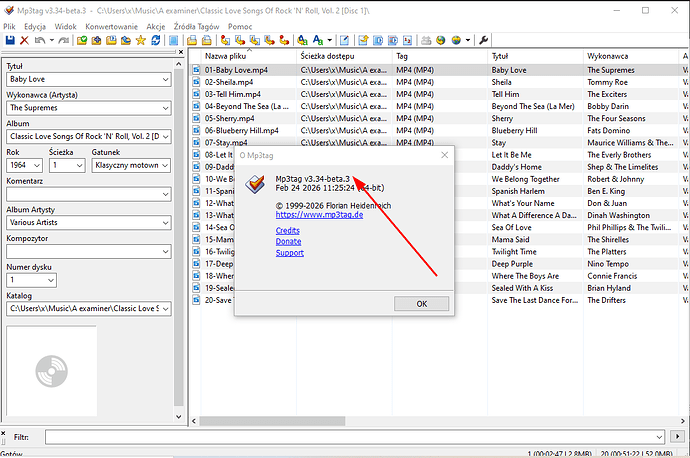Open the Pomoc menu
The height and width of the screenshot is (458, 690).
240,26
